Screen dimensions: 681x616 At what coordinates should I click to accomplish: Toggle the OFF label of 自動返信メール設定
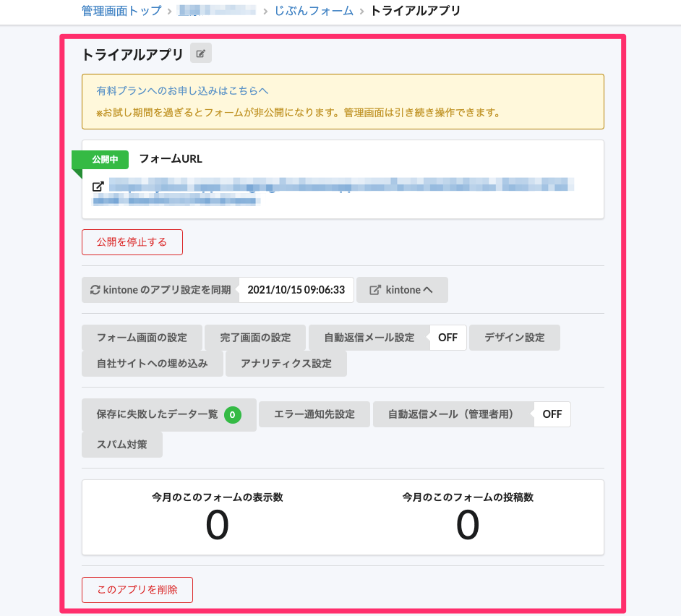(447, 338)
